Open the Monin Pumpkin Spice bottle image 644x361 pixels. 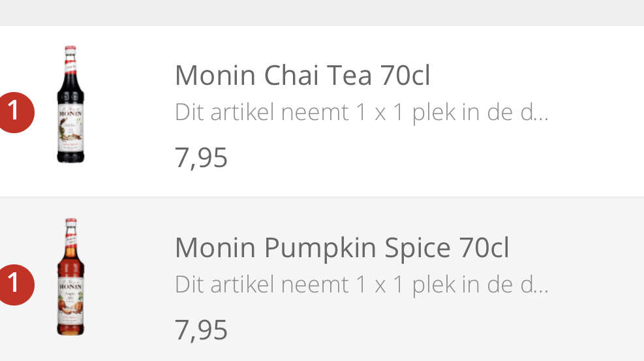pyautogui.click(x=70, y=277)
